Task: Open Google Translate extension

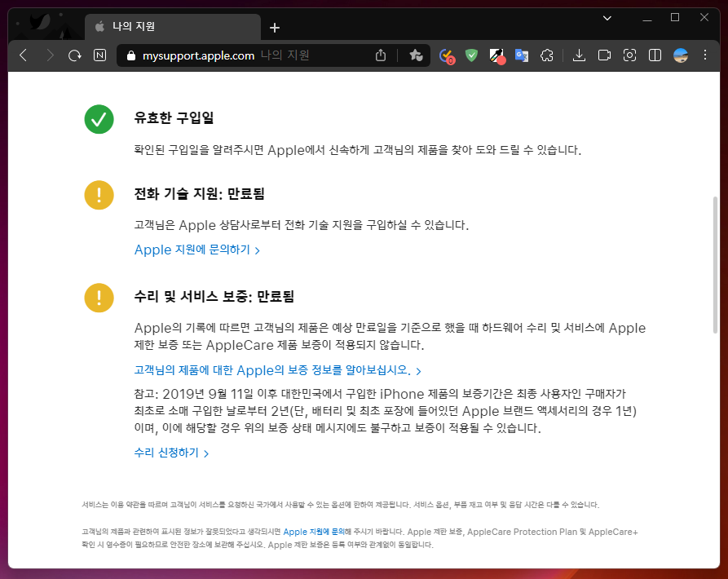Action: click(x=522, y=55)
